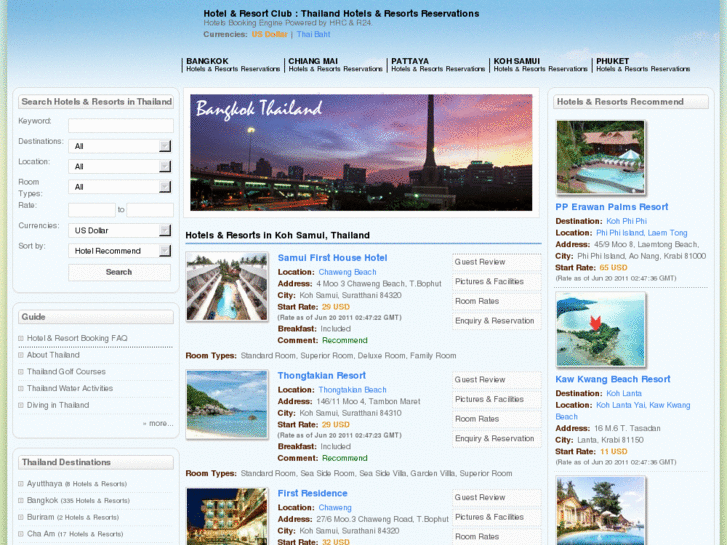The height and width of the screenshot is (545, 727).
Task: Open the KOH SAMUI hotels navigation item
Action: tap(540, 64)
